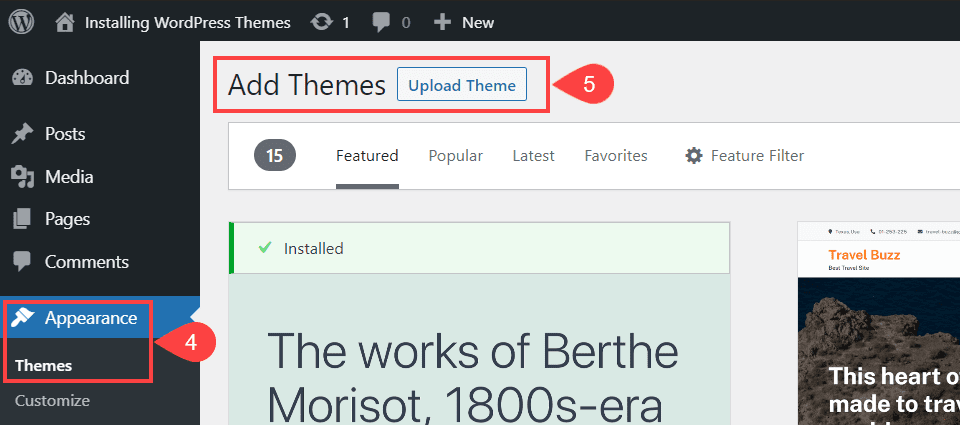Click the Upload Theme button
Screen dimensions: 960x425
coord(462,85)
